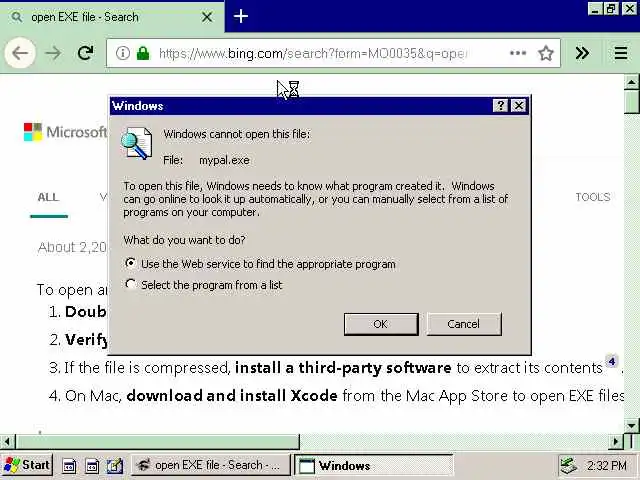
Task: Expand more tools double-chevron overflow
Action: coord(582,53)
